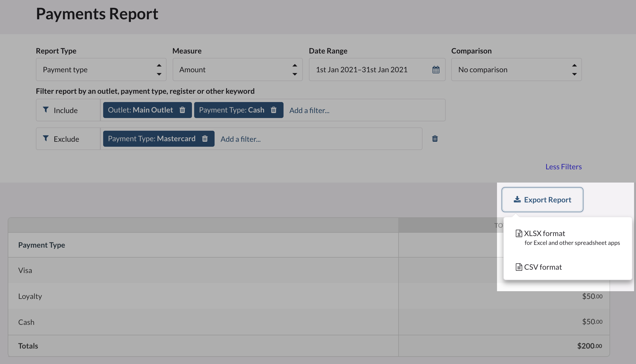Click the Payment Type column header
Screen dimensions: 636x364
coord(42,245)
